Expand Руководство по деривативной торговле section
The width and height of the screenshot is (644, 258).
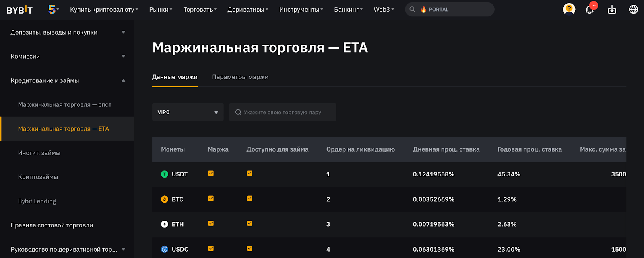pyautogui.click(x=67, y=249)
